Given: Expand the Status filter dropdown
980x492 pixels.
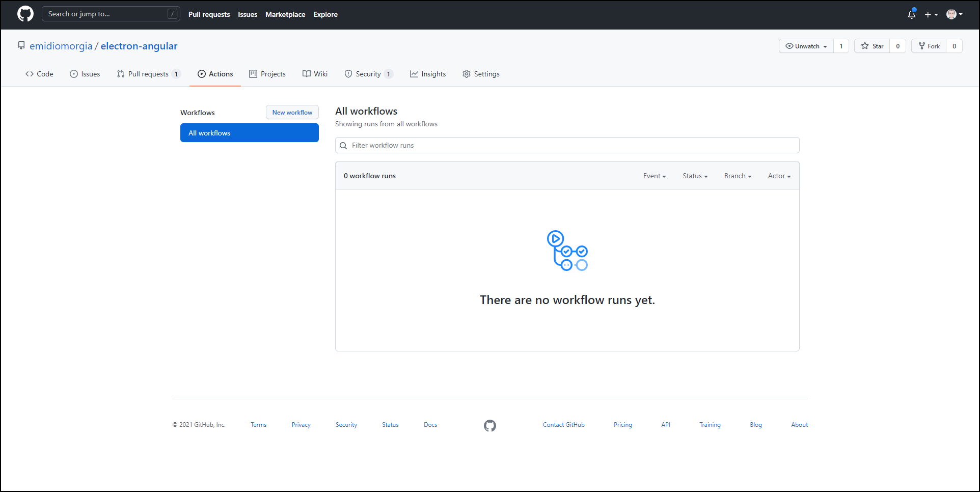Looking at the screenshot, I should point(695,176).
